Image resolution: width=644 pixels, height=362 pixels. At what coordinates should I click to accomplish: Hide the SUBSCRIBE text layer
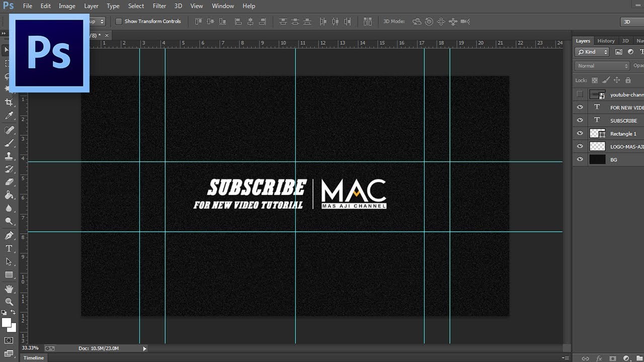pyautogui.click(x=580, y=120)
